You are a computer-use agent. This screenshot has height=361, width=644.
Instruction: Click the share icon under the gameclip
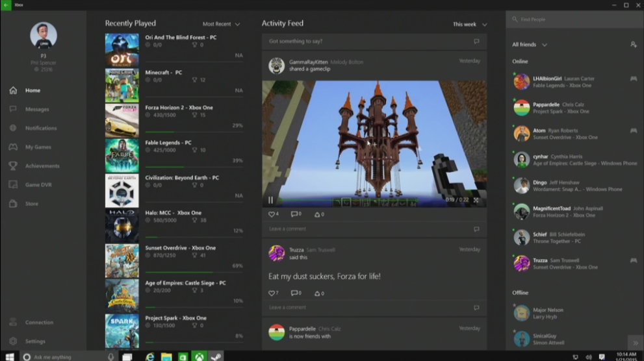click(317, 214)
